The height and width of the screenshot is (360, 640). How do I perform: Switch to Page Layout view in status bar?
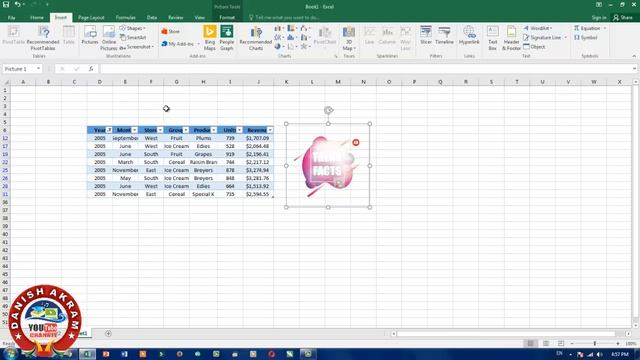(546, 344)
